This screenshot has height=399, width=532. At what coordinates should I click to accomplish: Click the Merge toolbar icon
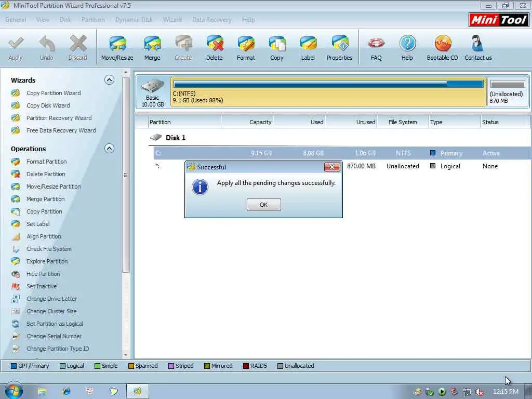pyautogui.click(x=152, y=48)
